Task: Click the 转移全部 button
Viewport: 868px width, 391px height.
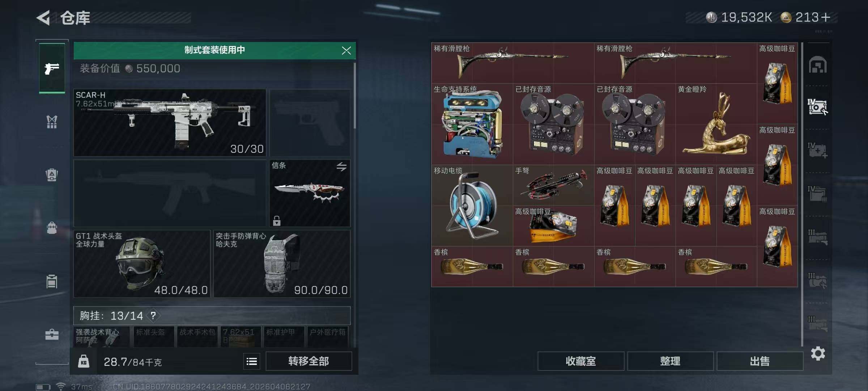Action: coord(309,361)
